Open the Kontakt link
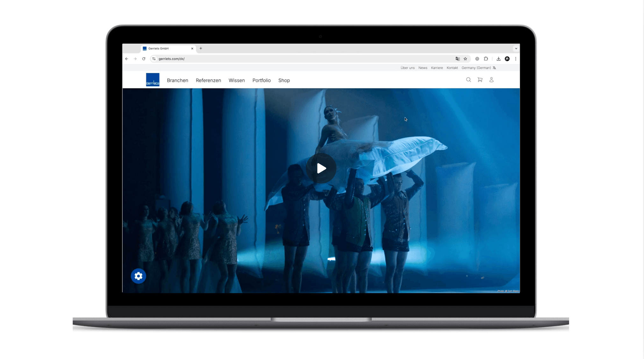This screenshot has height=359, width=644. [x=452, y=68]
